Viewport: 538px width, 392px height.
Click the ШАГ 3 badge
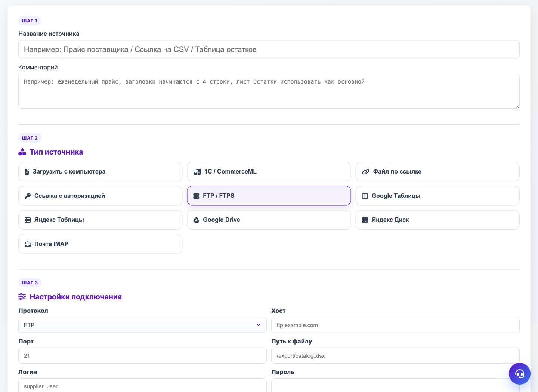[30, 283]
